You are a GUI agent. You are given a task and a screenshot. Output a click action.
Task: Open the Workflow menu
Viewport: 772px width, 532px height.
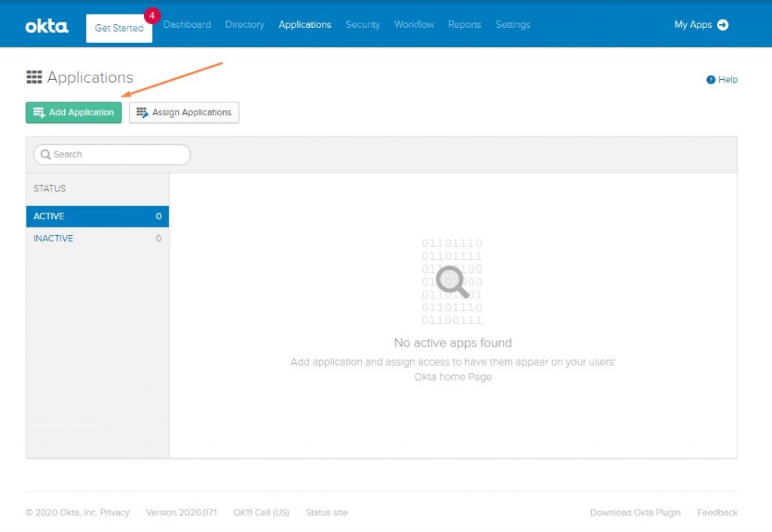(x=414, y=24)
